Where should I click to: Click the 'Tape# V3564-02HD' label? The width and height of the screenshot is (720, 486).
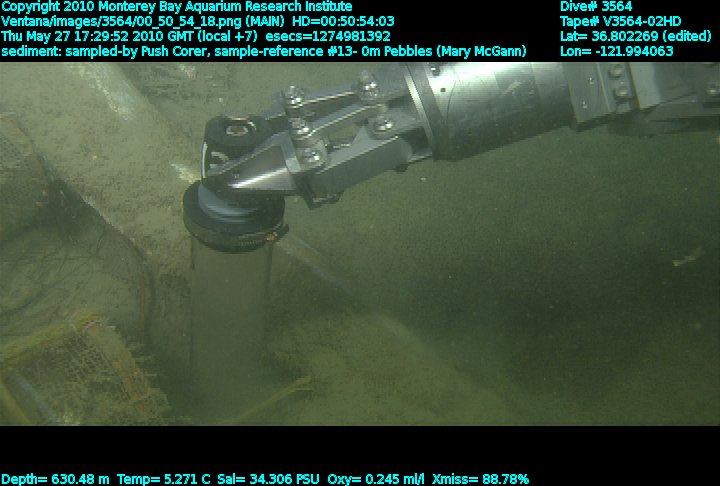[620, 22]
